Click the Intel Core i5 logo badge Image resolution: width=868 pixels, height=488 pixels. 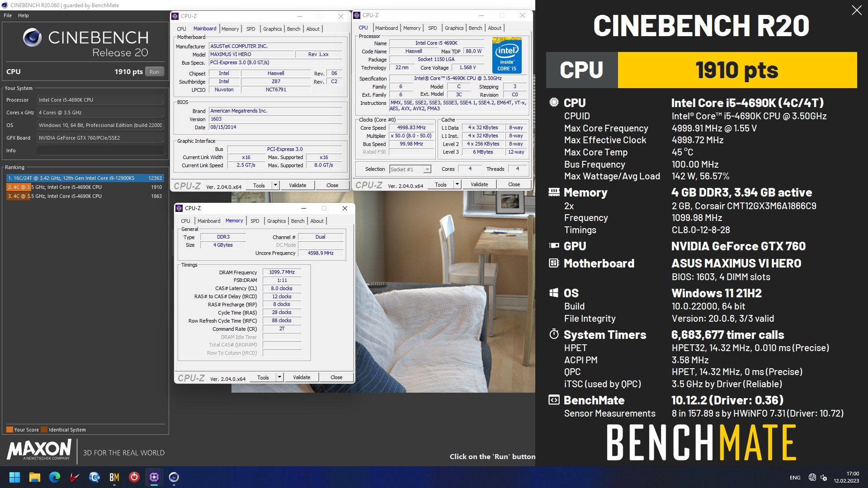pyautogui.click(x=507, y=56)
